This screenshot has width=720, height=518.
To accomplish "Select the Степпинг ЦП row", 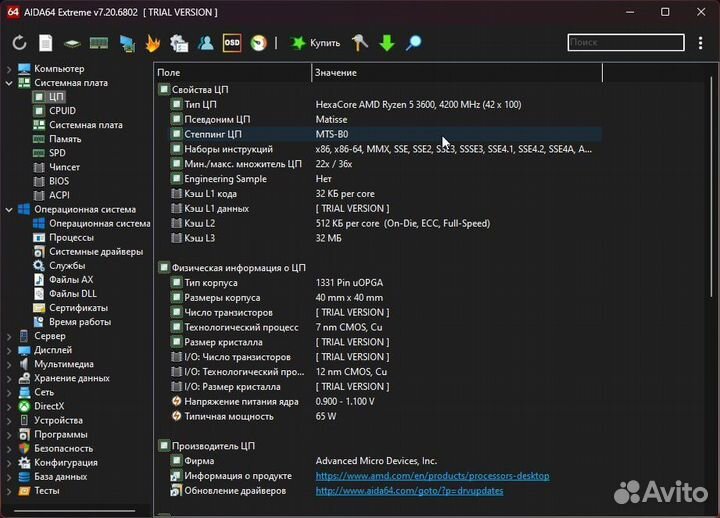I will click(386, 135).
